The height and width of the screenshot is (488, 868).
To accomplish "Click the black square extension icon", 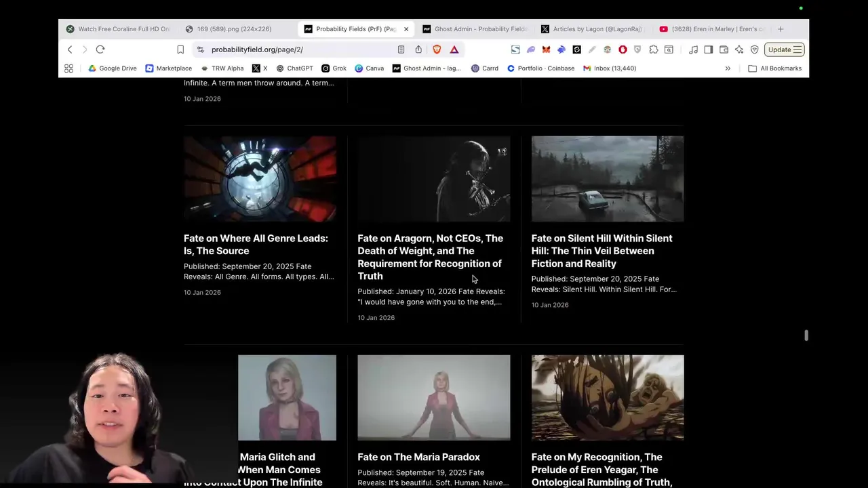I will point(577,49).
